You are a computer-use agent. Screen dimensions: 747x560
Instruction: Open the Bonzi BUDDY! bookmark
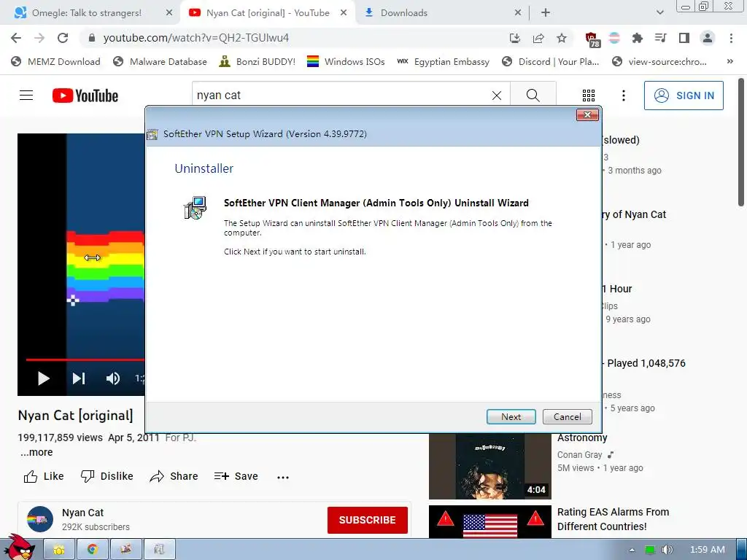tap(258, 61)
